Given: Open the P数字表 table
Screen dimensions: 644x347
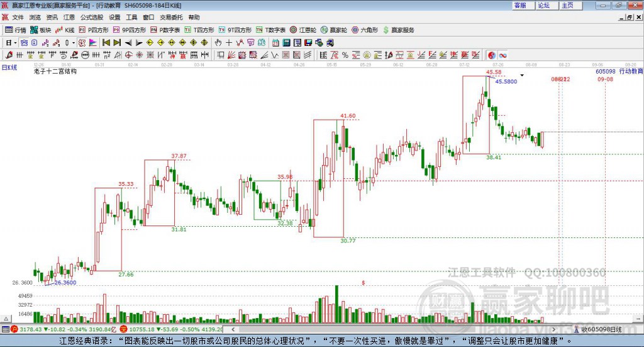Looking at the screenshot, I should coord(165,30).
